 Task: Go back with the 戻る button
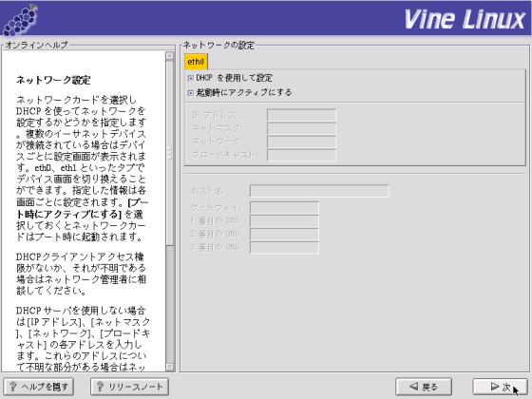click(424, 387)
